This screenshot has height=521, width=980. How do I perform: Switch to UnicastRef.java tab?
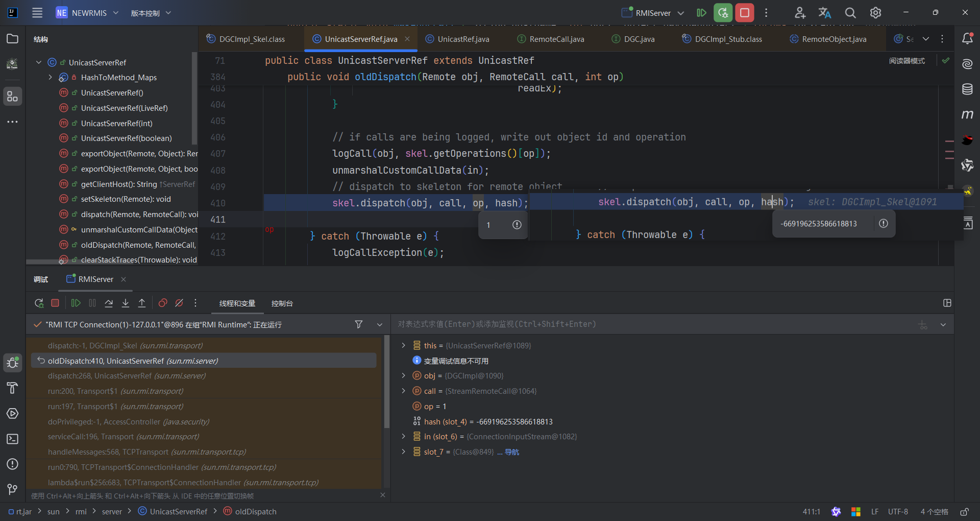tap(457, 39)
